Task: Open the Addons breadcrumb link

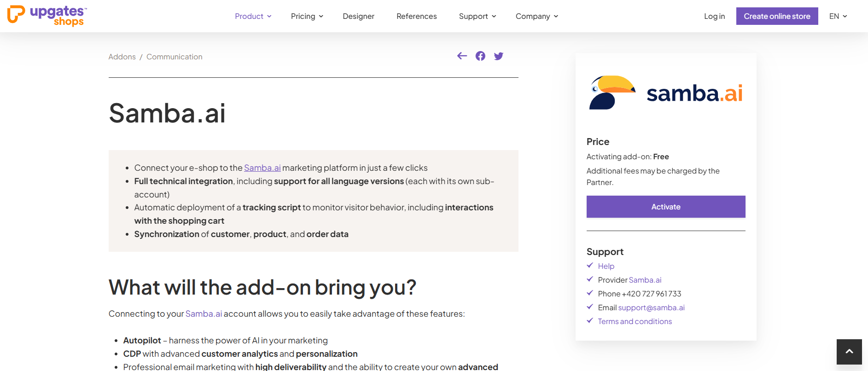Action: click(x=122, y=57)
